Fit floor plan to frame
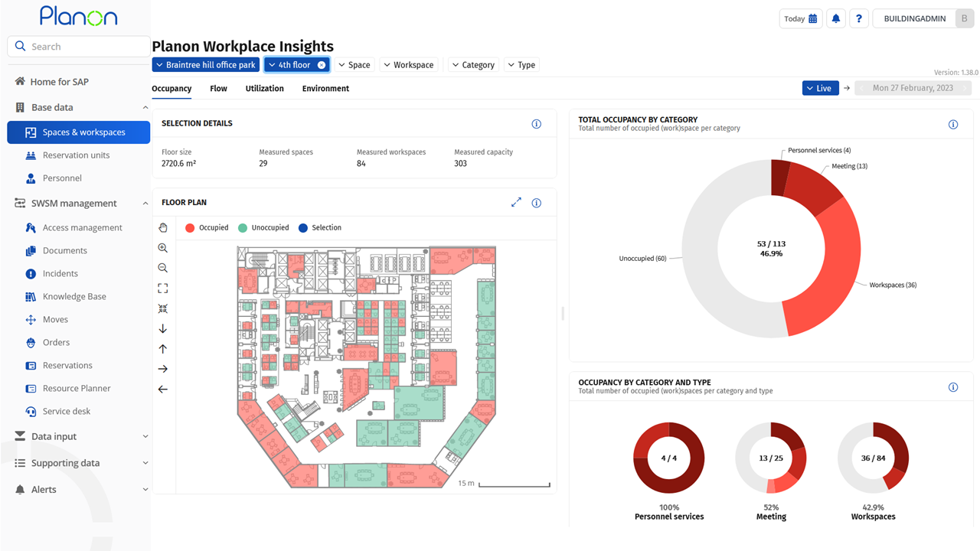 tap(162, 289)
